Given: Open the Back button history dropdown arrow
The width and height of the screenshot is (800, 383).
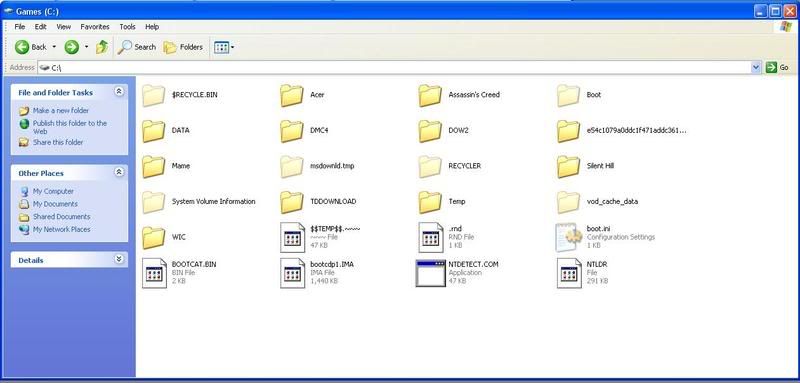Looking at the screenshot, I should tap(54, 47).
